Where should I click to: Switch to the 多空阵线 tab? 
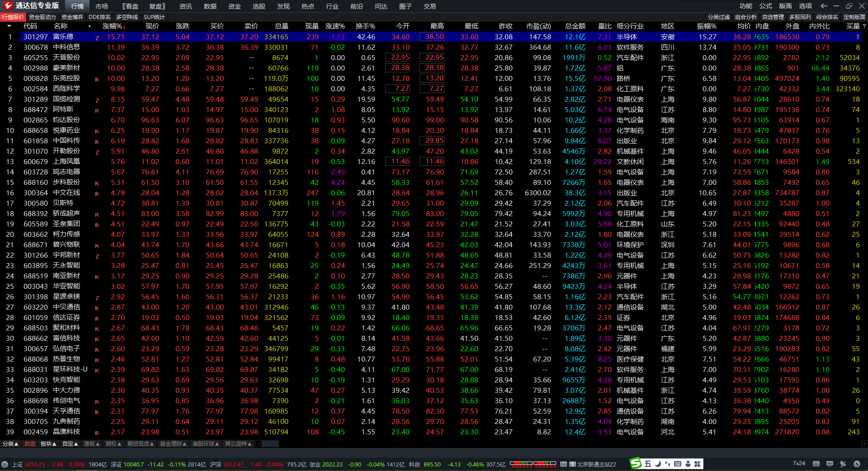(127, 17)
